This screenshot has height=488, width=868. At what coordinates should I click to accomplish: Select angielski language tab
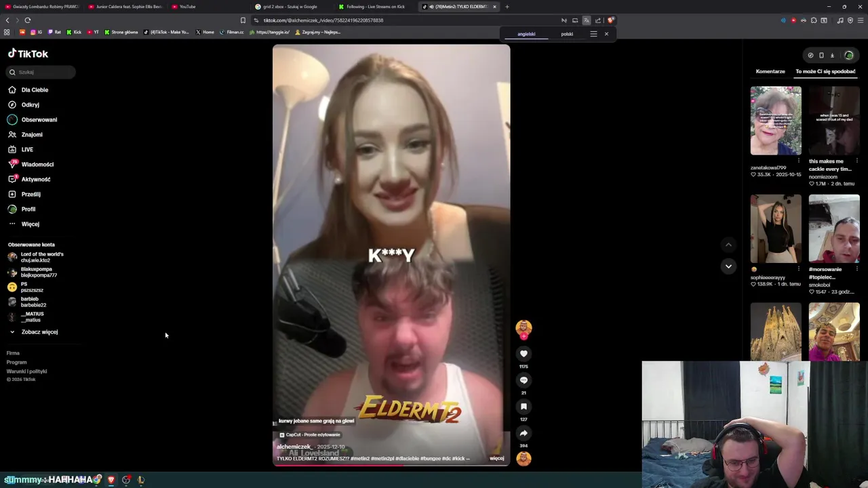click(x=526, y=34)
